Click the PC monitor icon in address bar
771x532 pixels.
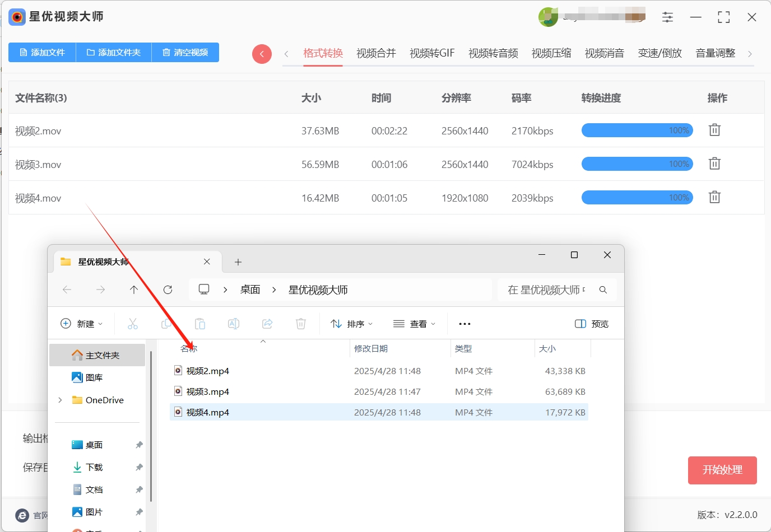(204, 290)
